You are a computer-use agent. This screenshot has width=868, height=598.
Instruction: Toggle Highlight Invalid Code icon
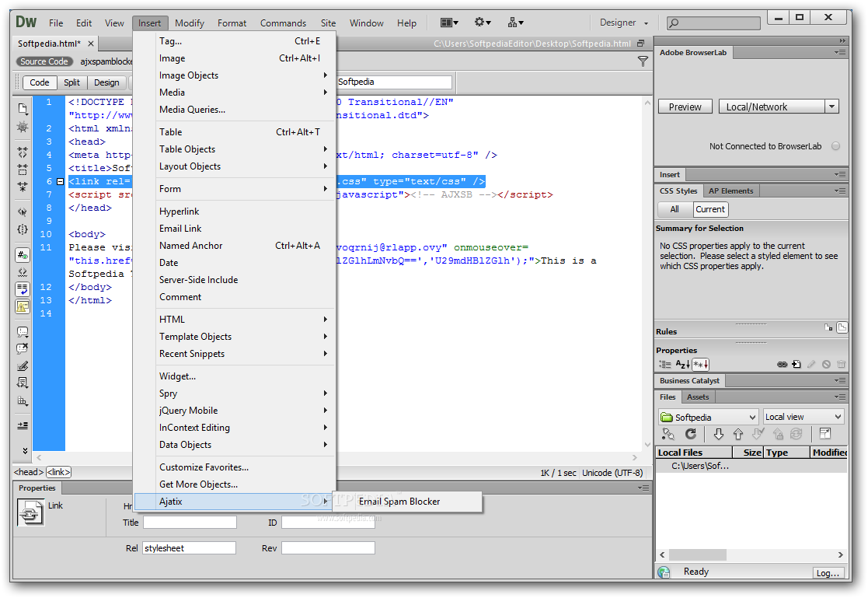coord(22,272)
